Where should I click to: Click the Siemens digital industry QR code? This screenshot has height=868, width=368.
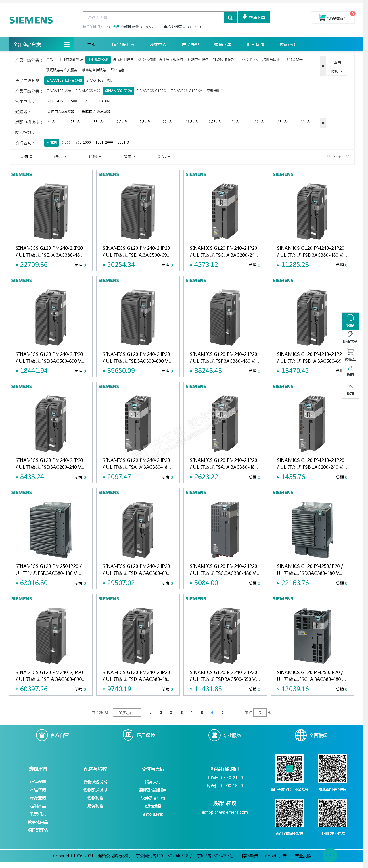[x=290, y=769]
